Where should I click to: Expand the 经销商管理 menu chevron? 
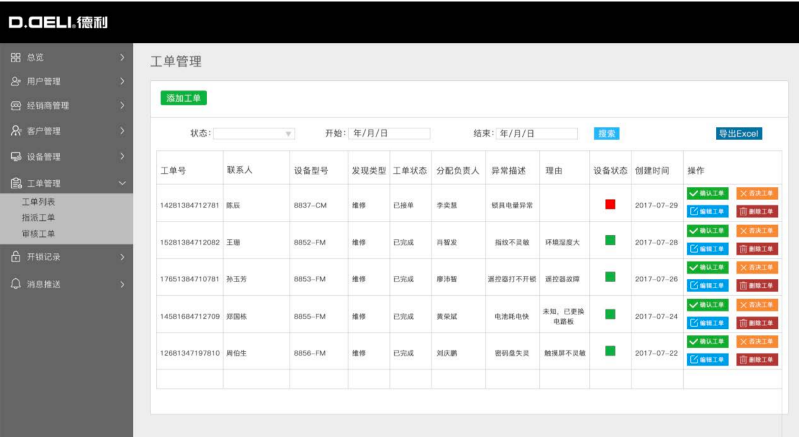[122, 105]
